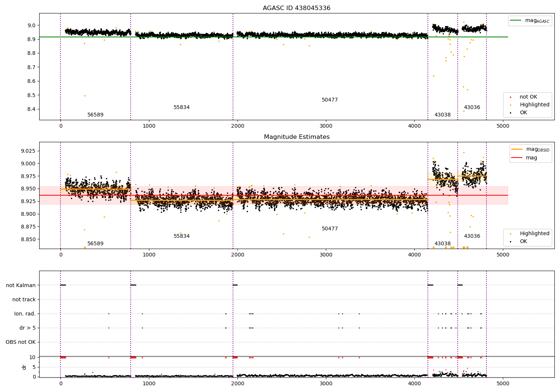Viewport: 560px width, 392px height.
Task: Click the 'OBS not OK' row label
Action: point(21,342)
